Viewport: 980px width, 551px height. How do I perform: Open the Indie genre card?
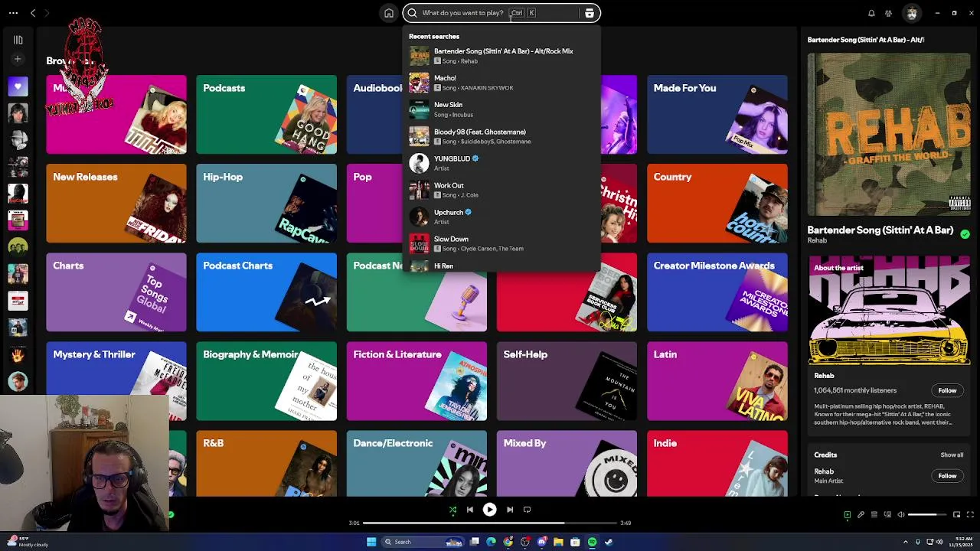coord(717,463)
